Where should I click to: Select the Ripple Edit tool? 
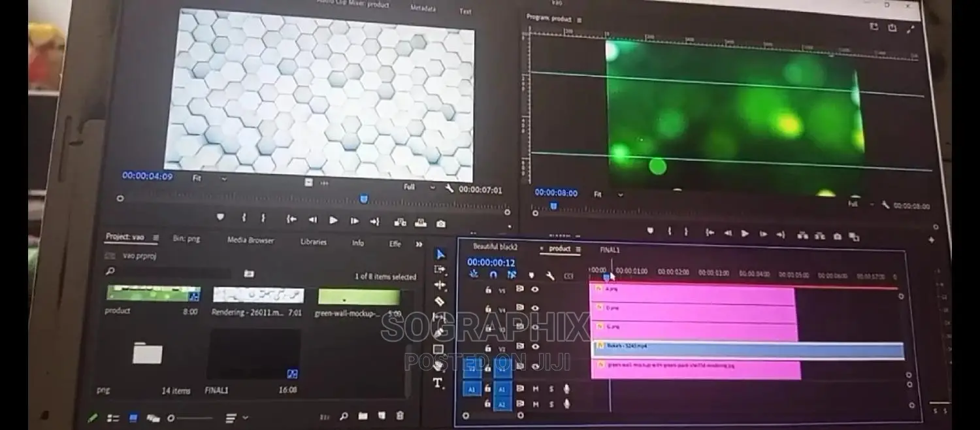pos(440,286)
